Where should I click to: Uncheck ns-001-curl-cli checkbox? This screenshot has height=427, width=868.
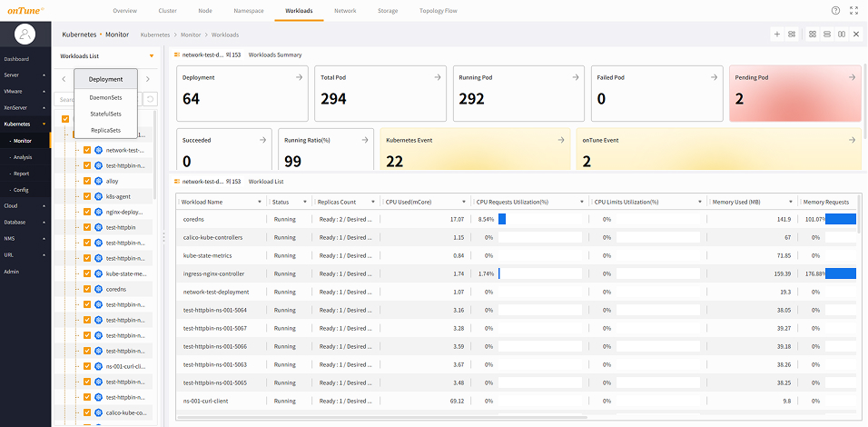tap(87, 367)
